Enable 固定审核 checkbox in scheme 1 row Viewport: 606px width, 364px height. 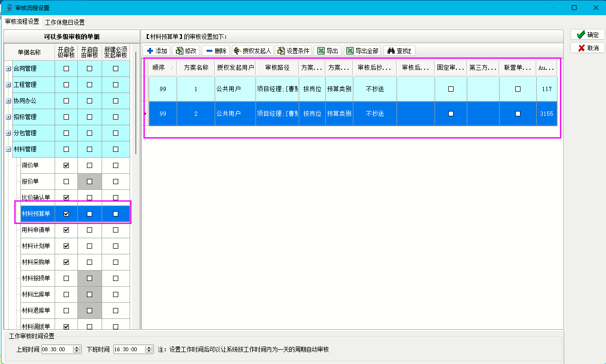pos(451,89)
